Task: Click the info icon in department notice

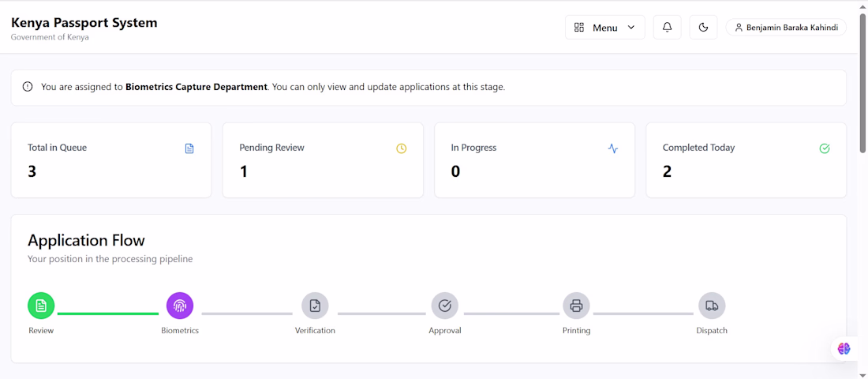Action: pyautogui.click(x=28, y=87)
